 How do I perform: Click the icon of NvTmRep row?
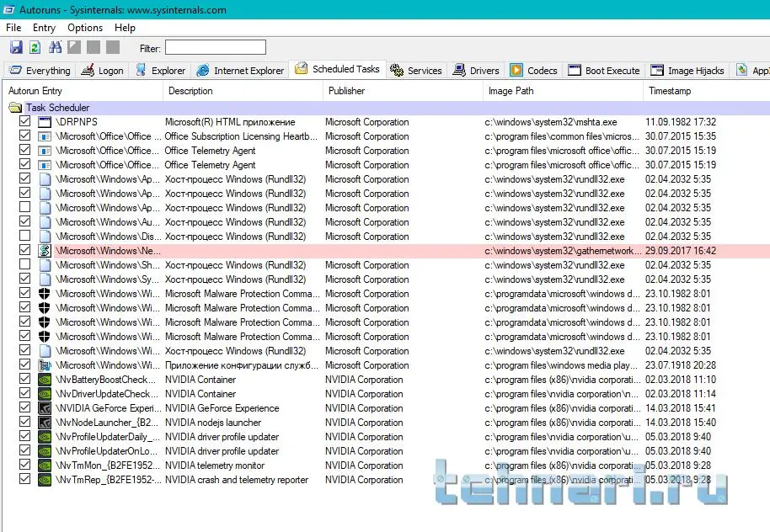(x=45, y=480)
